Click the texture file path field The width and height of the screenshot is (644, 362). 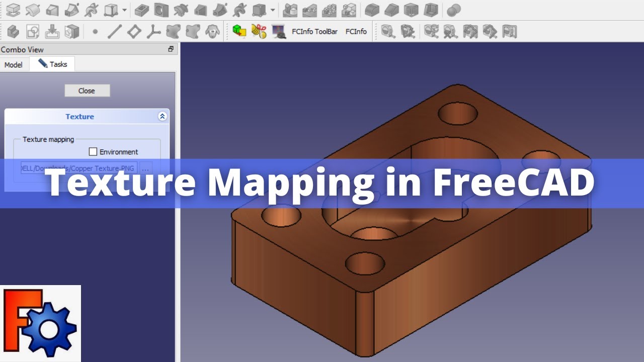tap(79, 168)
